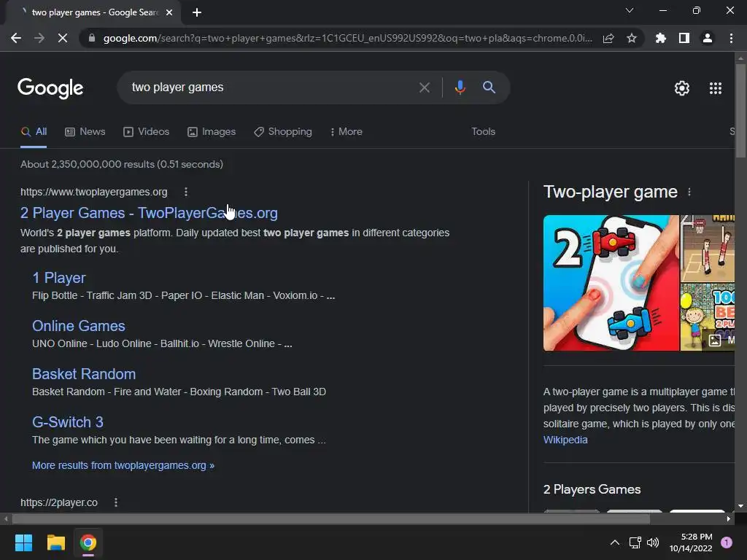Follow the Wikipedia link

point(565,440)
